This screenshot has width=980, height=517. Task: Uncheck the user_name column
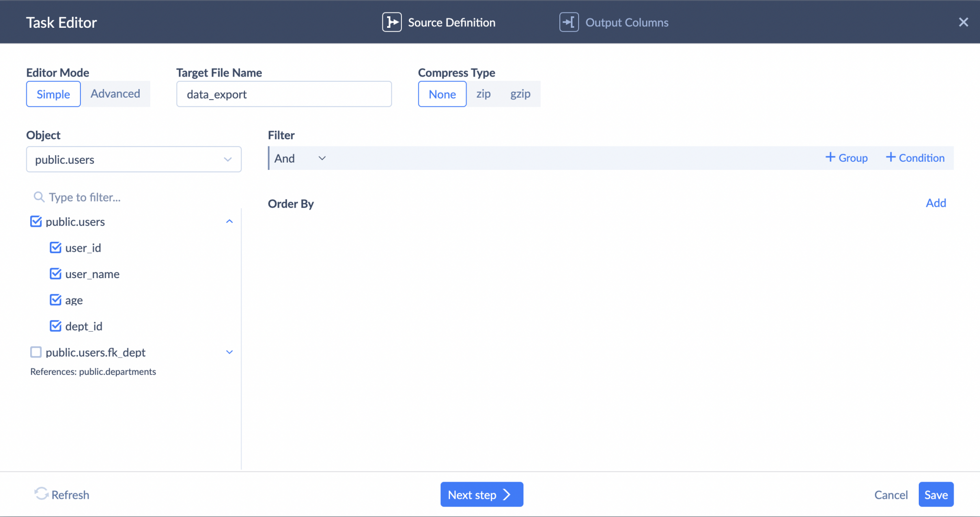point(56,273)
